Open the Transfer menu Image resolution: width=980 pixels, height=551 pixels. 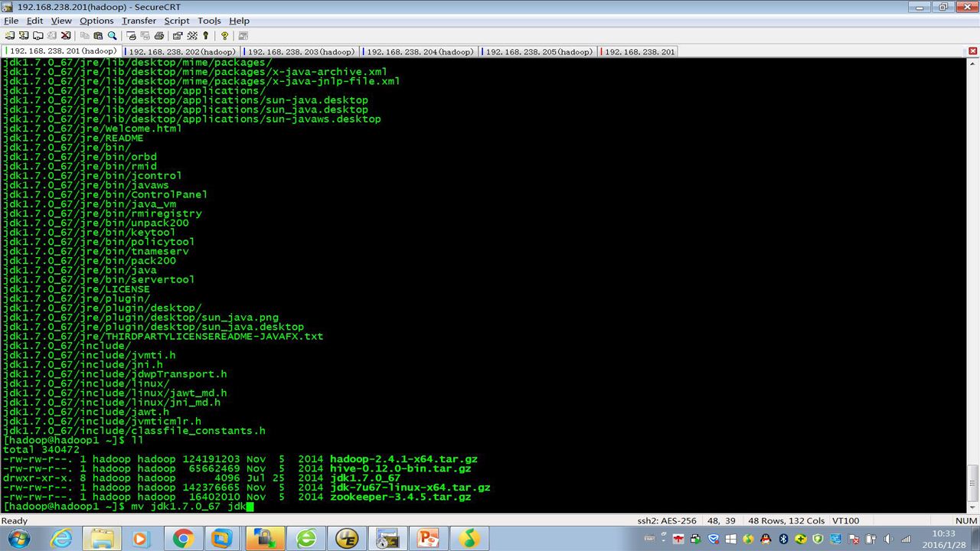[139, 21]
